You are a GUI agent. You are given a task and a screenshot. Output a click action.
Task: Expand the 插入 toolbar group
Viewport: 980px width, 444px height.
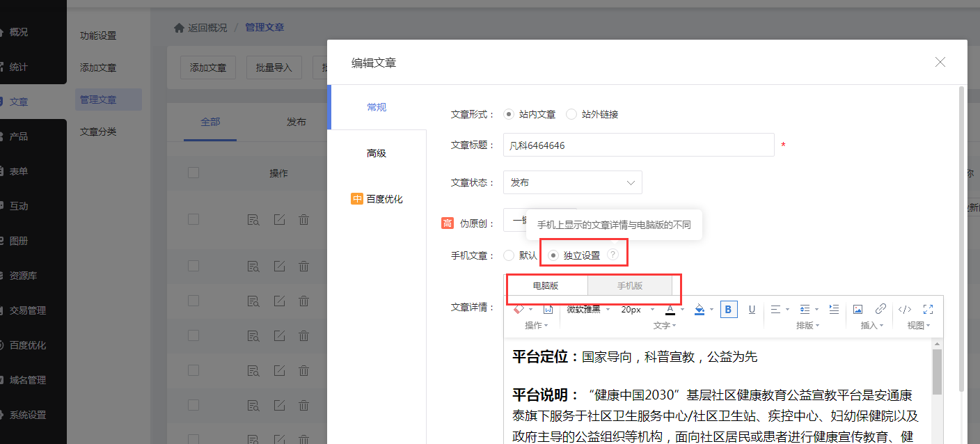point(871,326)
